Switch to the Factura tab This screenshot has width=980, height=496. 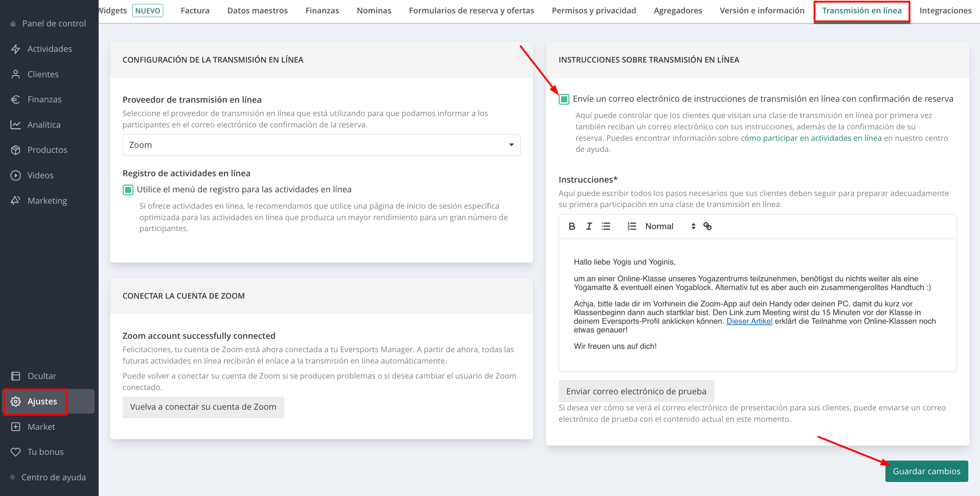point(195,11)
